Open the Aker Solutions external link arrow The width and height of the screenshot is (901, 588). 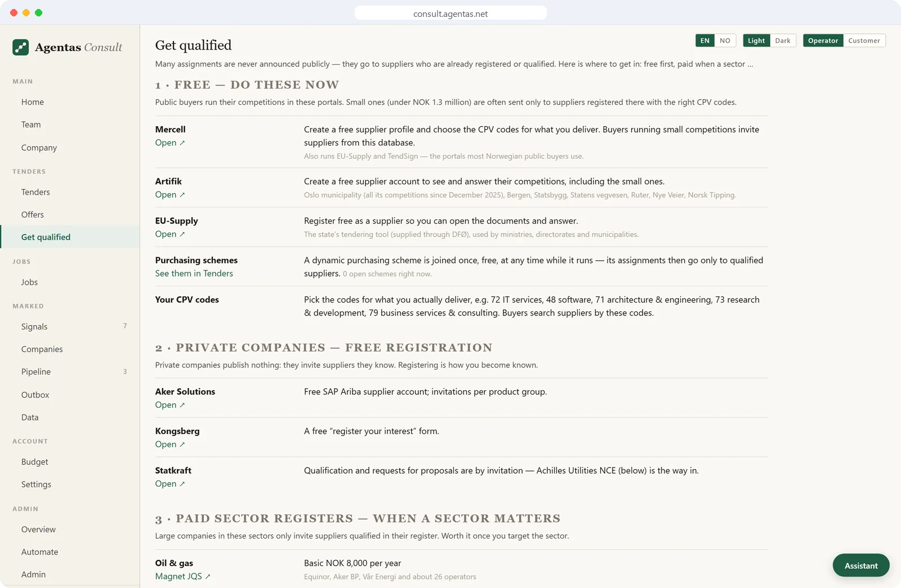point(182,405)
